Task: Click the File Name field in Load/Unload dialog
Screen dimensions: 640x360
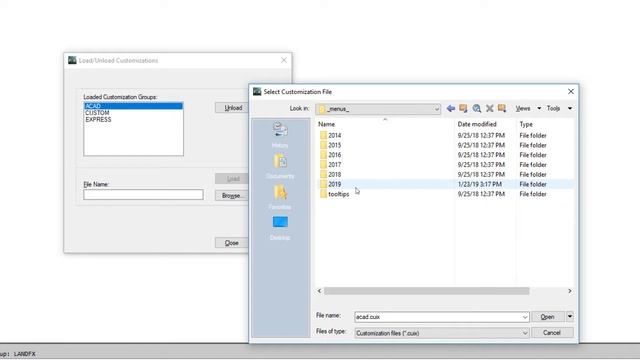Action: pos(143,195)
